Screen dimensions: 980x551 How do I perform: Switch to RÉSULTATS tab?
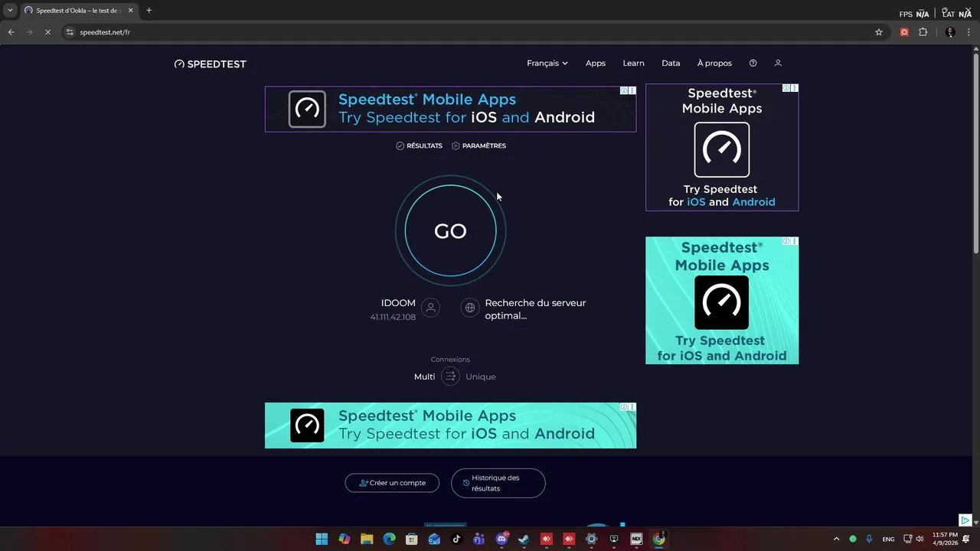(x=419, y=145)
